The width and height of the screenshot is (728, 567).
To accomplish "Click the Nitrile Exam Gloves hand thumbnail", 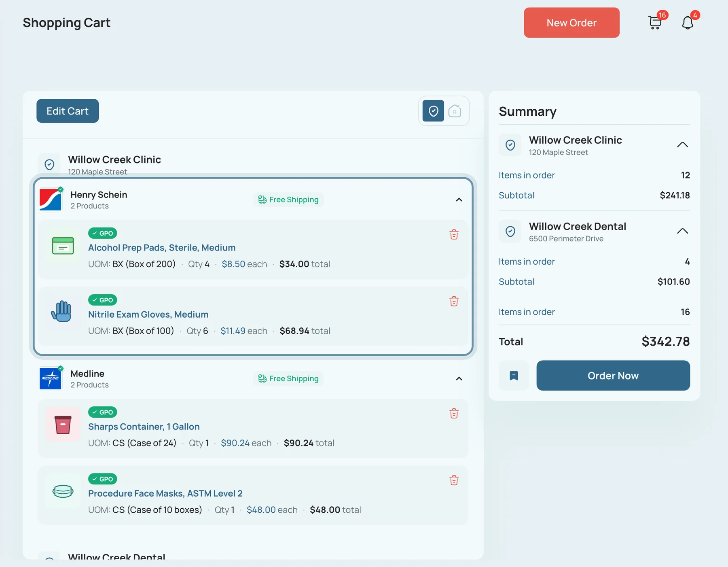I will [x=63, y=312].
